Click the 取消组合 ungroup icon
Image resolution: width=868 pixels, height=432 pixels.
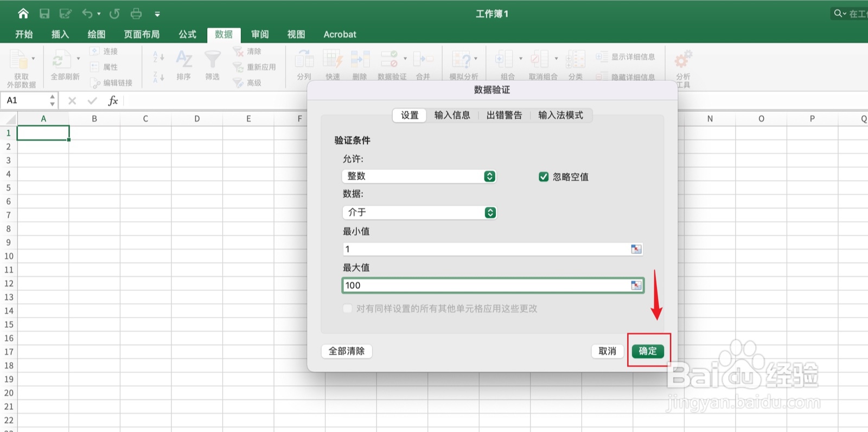[539, 59]
